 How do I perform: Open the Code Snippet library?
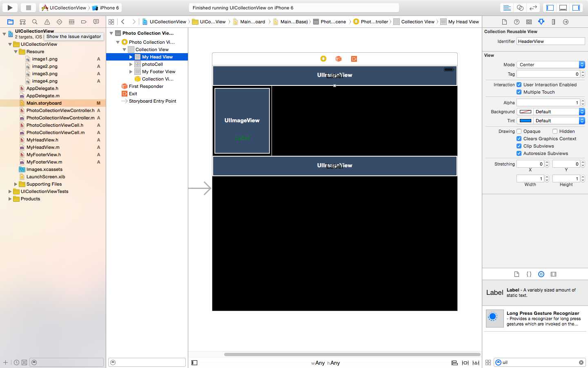point(529,274)
